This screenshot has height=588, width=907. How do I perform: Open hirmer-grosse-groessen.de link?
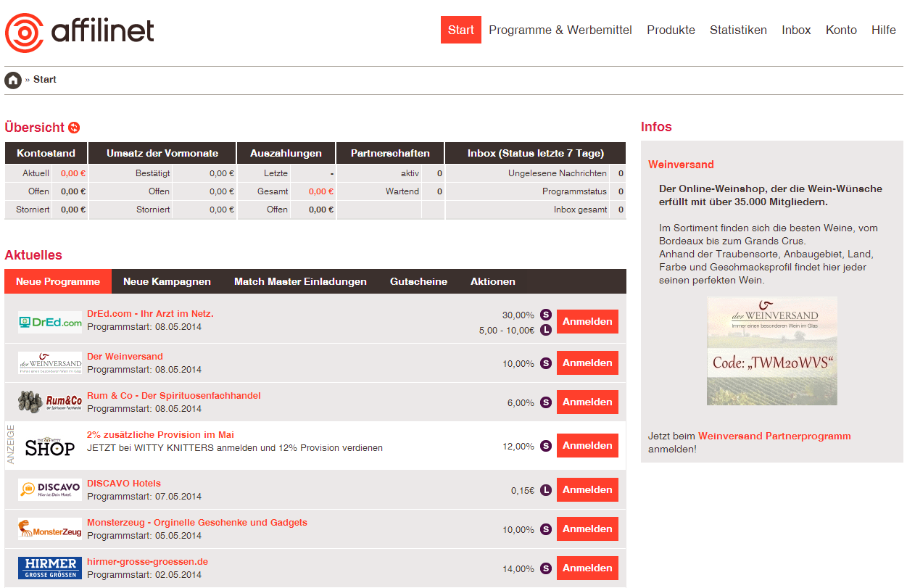click(147, 562)
